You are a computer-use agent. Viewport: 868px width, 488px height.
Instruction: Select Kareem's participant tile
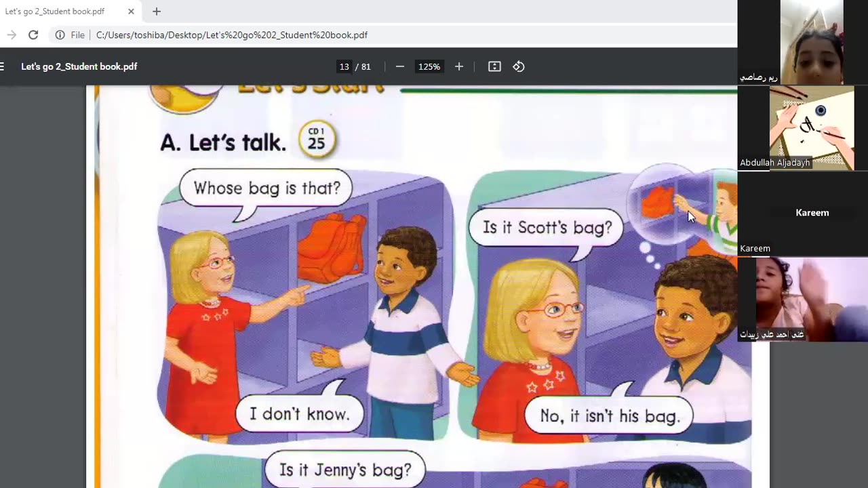pos(803,213)
